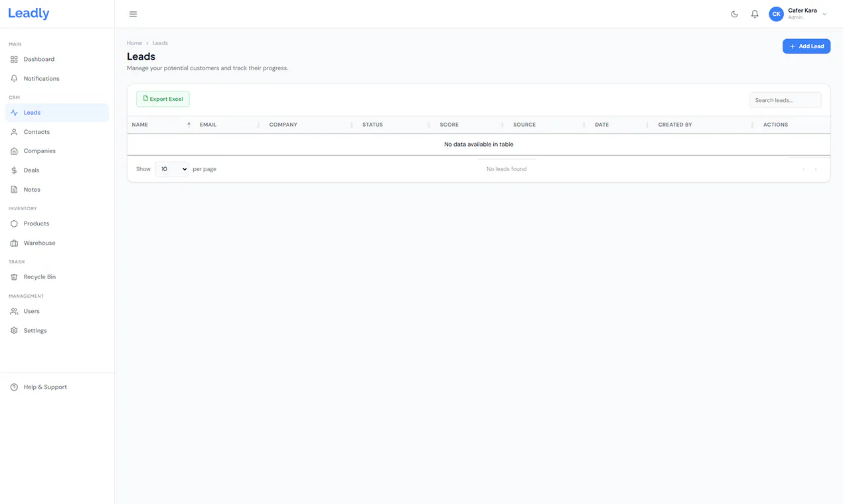843x504 pixels.
Task: Click the Users people icon
Action: [x=14, y=312]
